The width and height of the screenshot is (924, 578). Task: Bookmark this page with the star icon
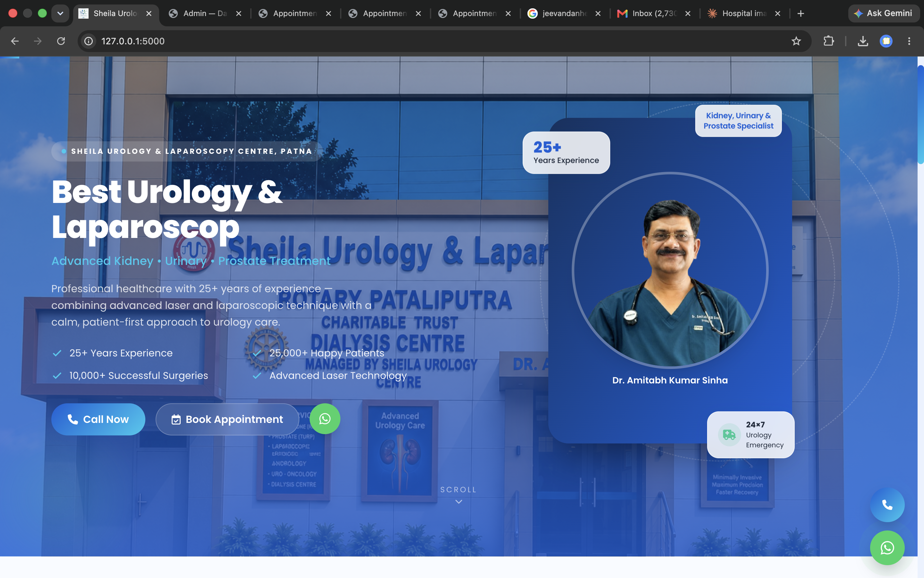click(x=796, y=41)
